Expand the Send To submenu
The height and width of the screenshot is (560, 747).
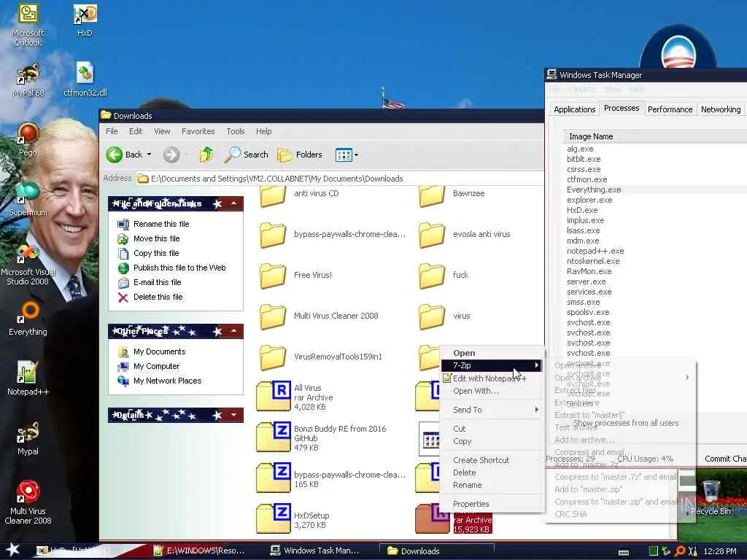(x=492, y=410)
